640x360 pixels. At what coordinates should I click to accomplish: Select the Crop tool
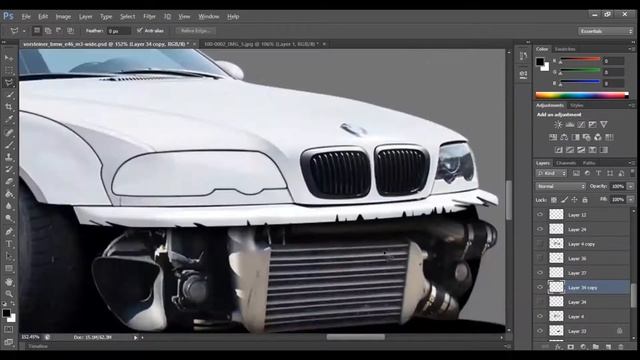coord(9,107)
